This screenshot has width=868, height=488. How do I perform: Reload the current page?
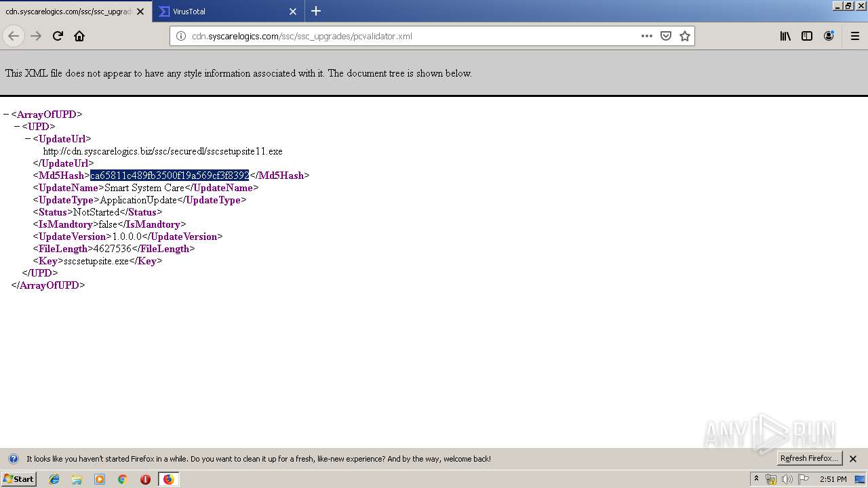coord(58,36)
